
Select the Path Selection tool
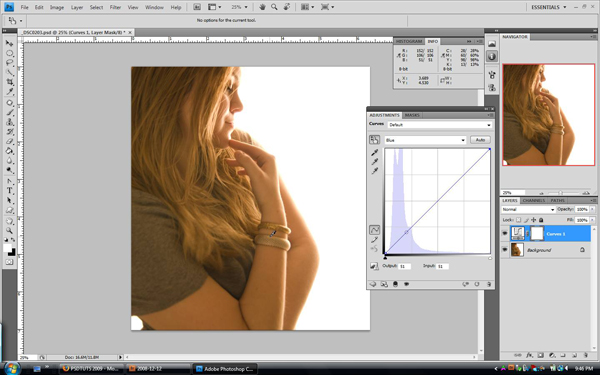[10, 201]
